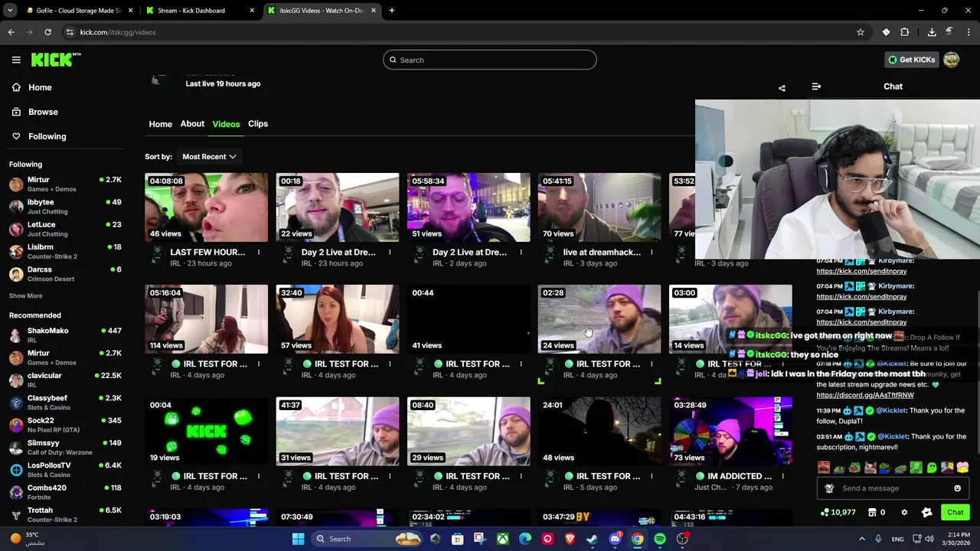Image resolution: width=980 pixels, height=551 pixels.
Task: Open the tab search dropdown arrow
Action: [10, 11]
